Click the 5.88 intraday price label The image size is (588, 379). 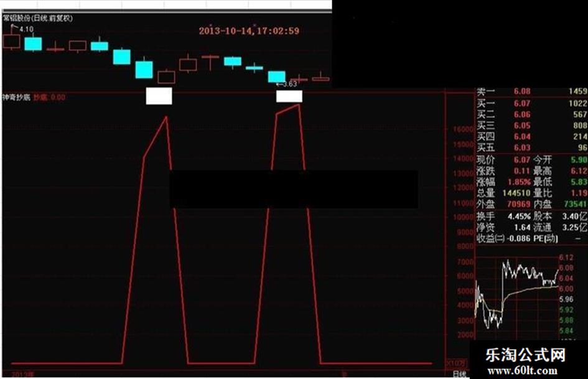tap(566, 320)
